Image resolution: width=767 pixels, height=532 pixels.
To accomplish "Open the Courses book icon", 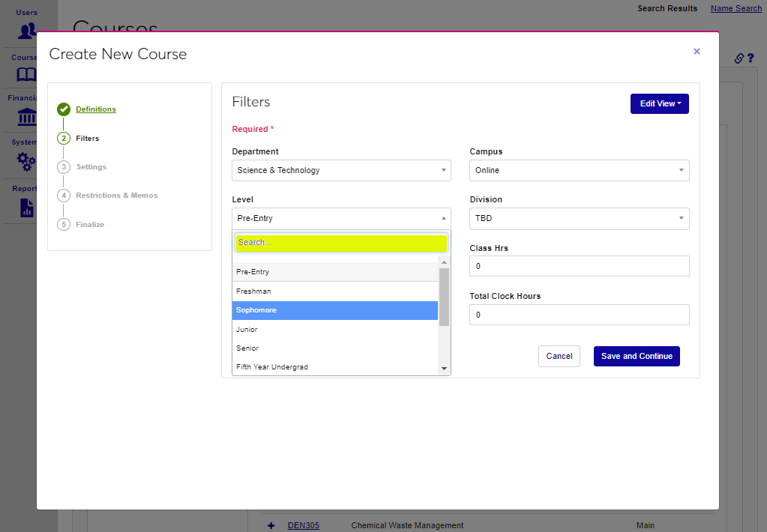I will click(27, 74).
